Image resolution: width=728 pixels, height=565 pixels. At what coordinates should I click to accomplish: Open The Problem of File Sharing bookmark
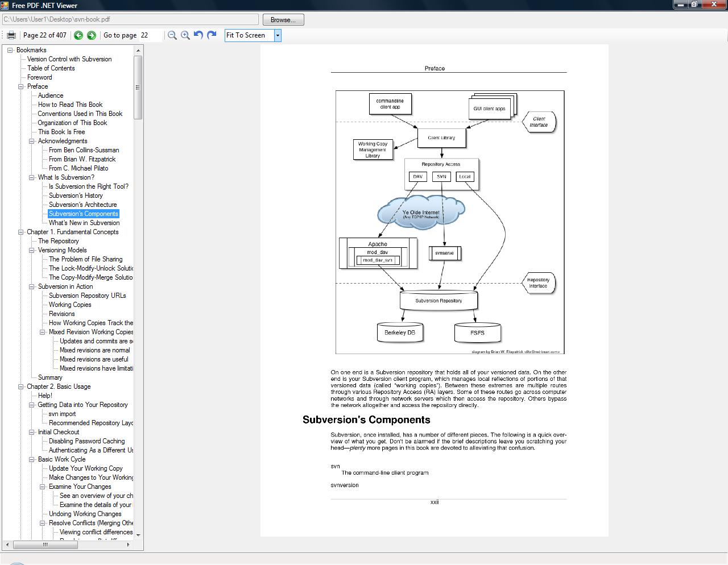pos(85,259)
